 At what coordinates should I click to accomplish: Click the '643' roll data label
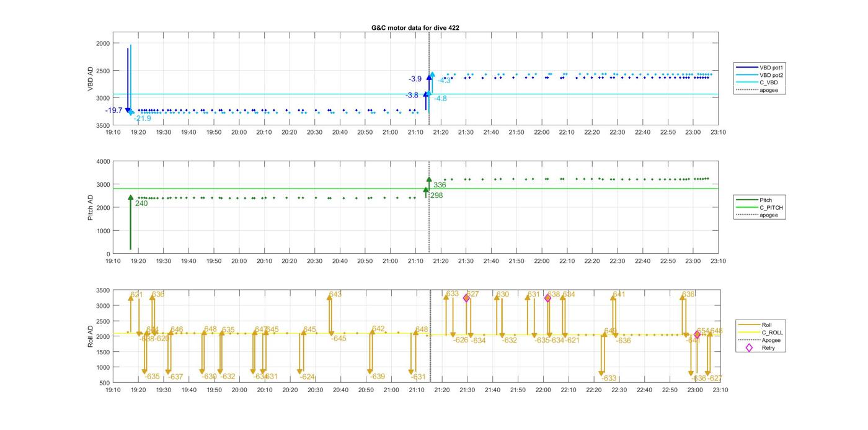[x=335, y=294]
